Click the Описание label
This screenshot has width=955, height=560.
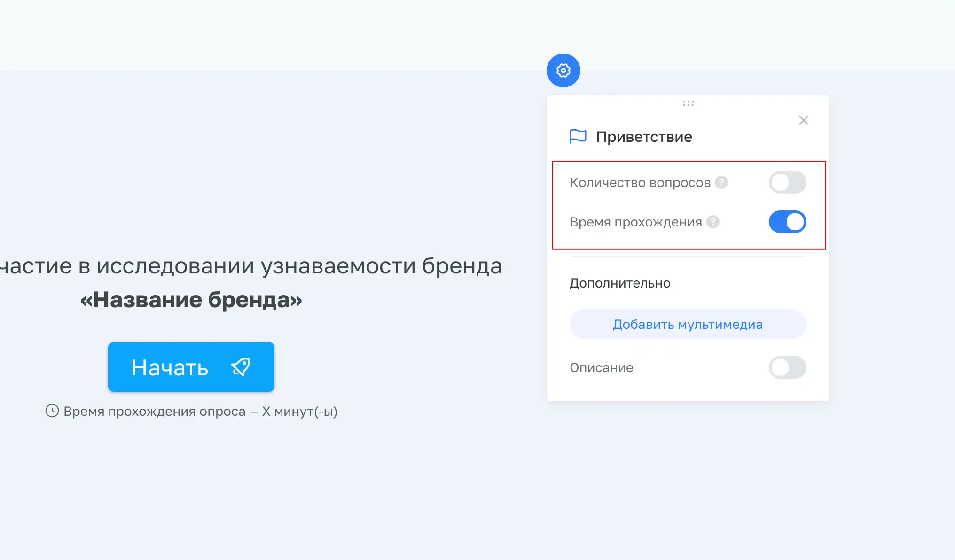click(x=602, y=367)
